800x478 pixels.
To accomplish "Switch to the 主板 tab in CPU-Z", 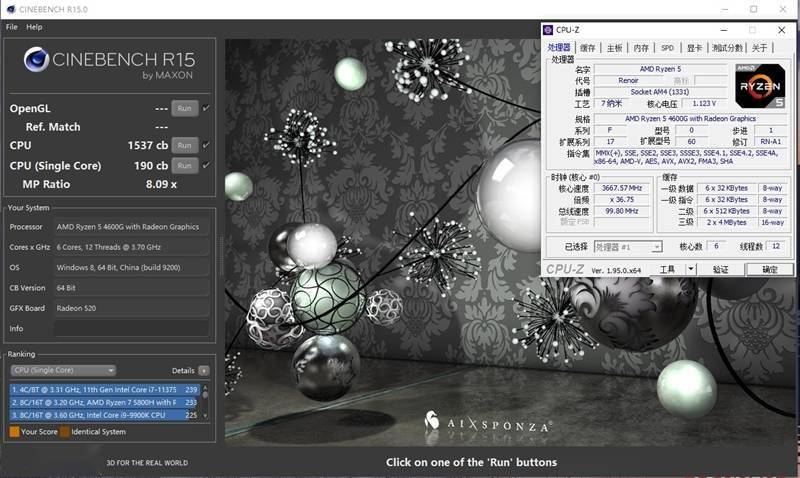I will tap(614, 48).
